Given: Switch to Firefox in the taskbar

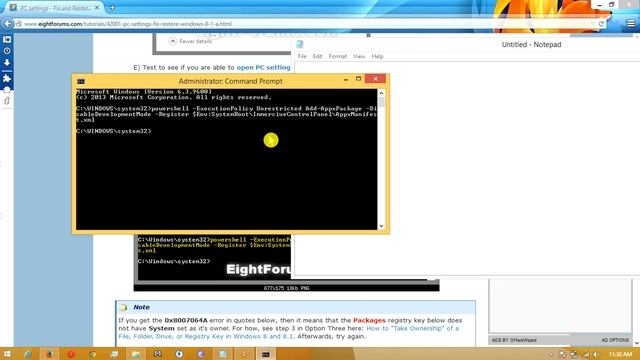Looking at the screenshot, I should click(49, 354).
